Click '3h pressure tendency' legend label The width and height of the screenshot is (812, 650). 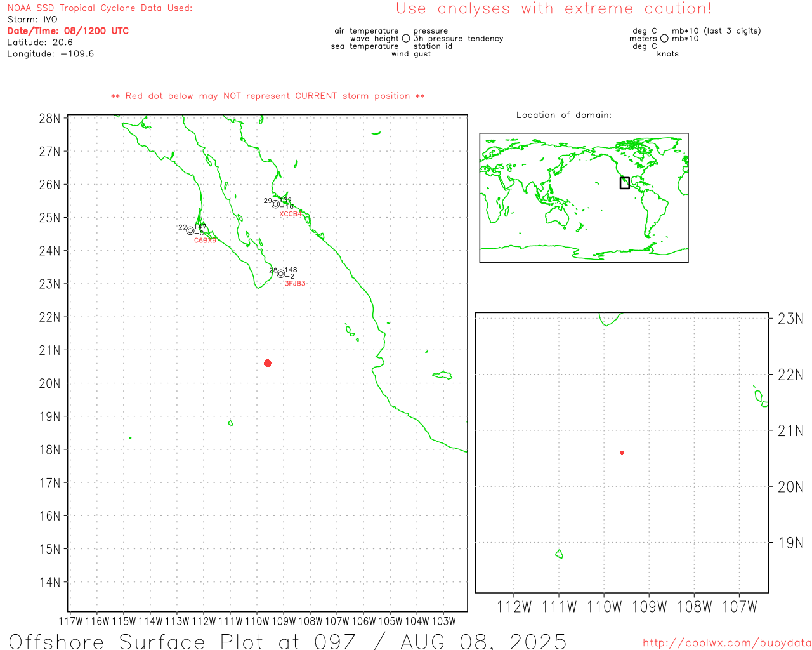(459, 38)
